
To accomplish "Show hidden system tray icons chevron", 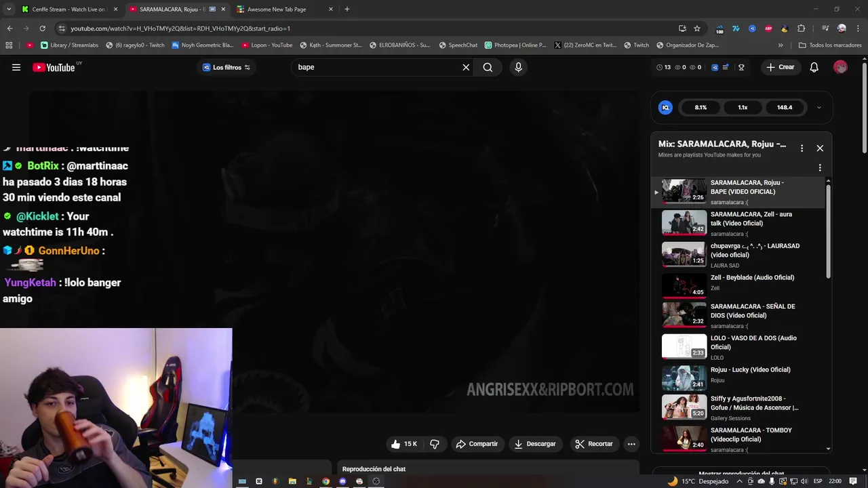I will (740, 481).
